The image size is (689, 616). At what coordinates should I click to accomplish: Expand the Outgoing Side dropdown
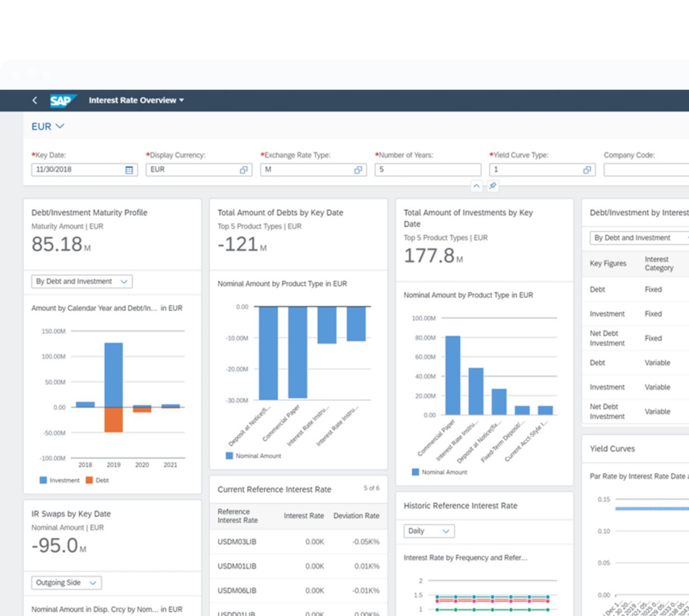[66, 583]
